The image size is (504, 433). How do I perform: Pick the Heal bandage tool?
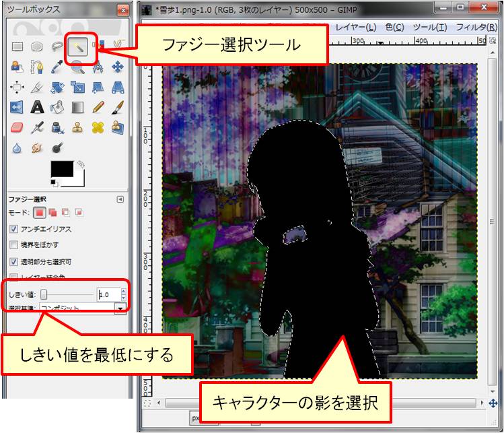98,127
